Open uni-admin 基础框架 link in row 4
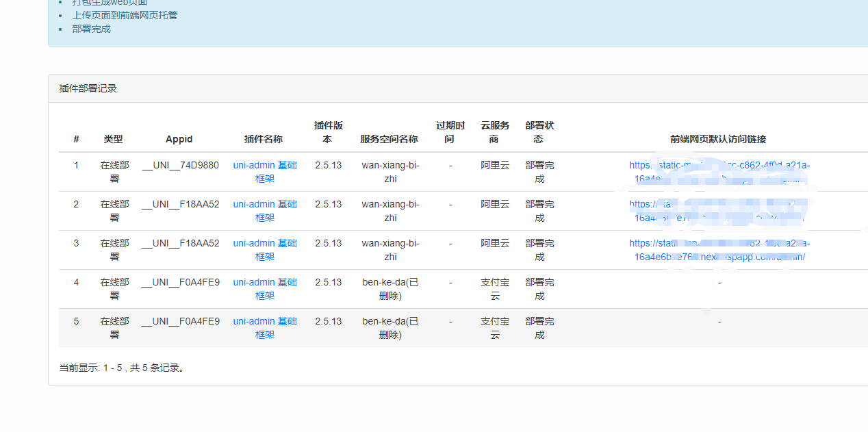Image resolution: width=868 pixels, height=432 pixels. pyautogui.click(x=265, y=289)
